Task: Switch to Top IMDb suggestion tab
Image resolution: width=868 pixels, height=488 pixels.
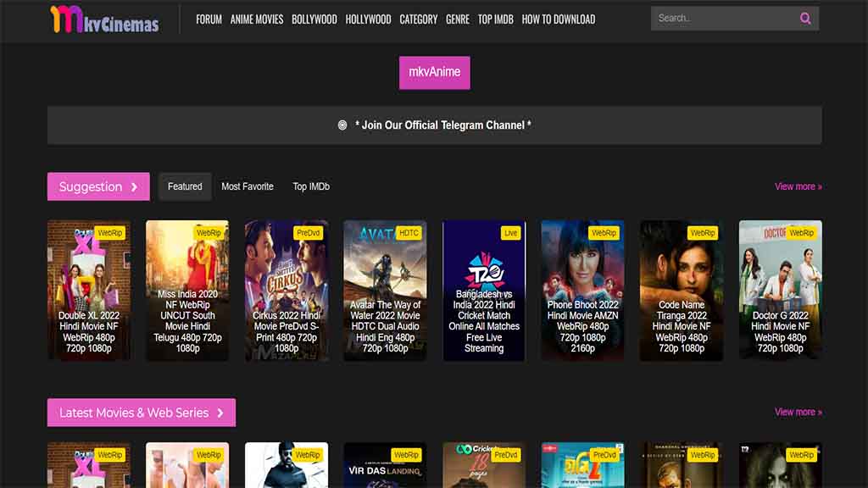Action: 311,186
